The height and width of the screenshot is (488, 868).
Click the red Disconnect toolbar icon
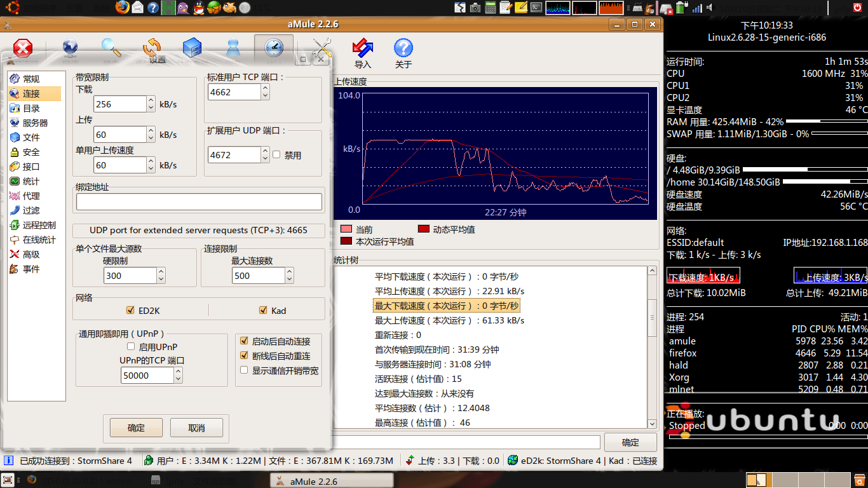click(23, 48)
